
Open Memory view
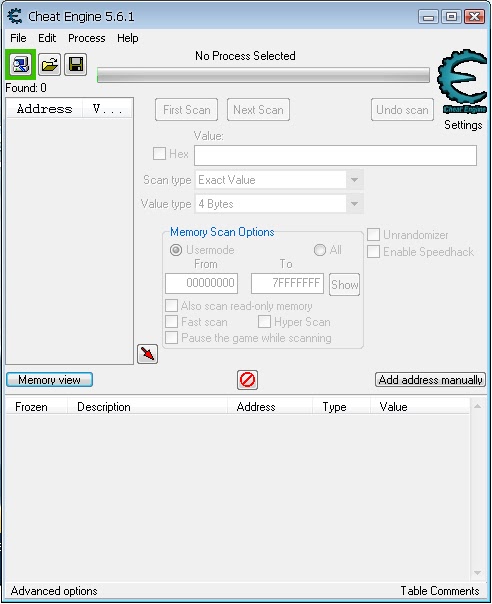pos(49,380)
